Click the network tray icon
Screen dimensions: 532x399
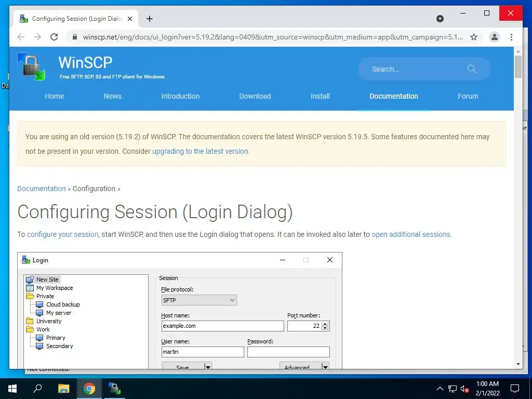pos(453,389)
